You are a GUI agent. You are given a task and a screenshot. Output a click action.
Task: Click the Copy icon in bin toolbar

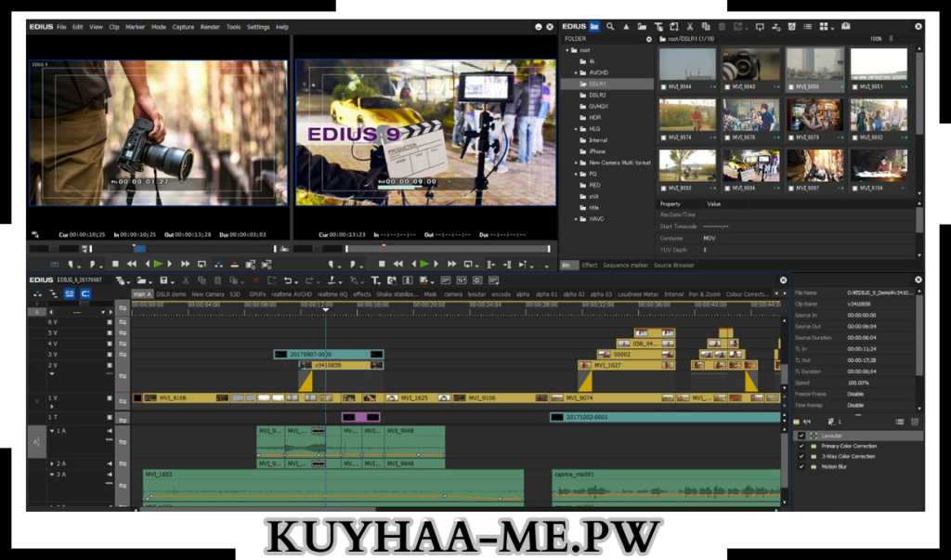click(706, 27)
